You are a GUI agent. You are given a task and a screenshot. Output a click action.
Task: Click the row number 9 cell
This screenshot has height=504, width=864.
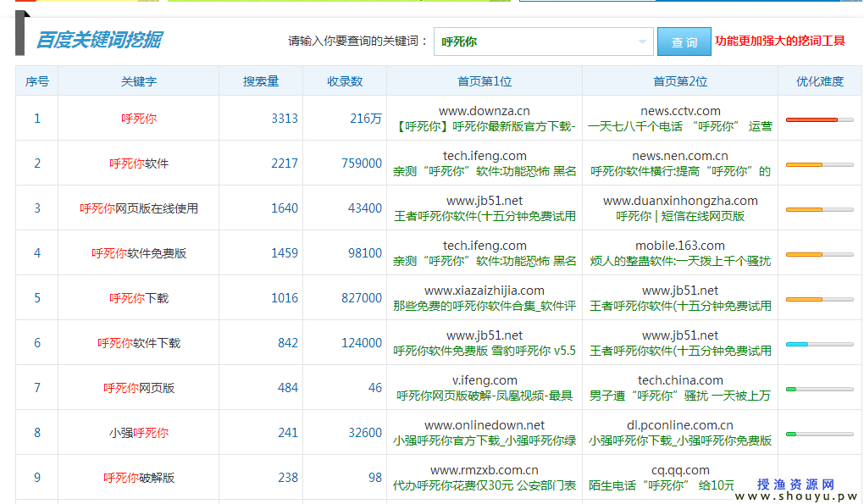coord(37,478)
